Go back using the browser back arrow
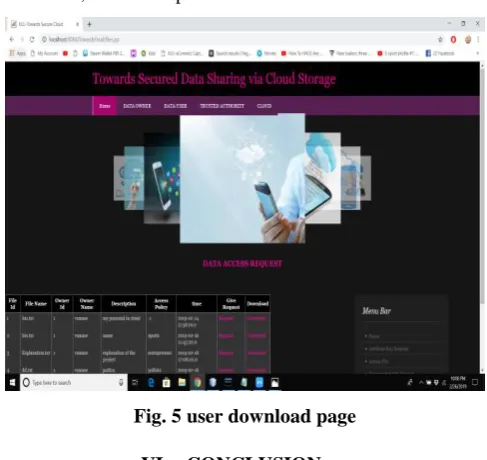Image resolution: width=487 pixels, height=460 pixels. (12, 39)
